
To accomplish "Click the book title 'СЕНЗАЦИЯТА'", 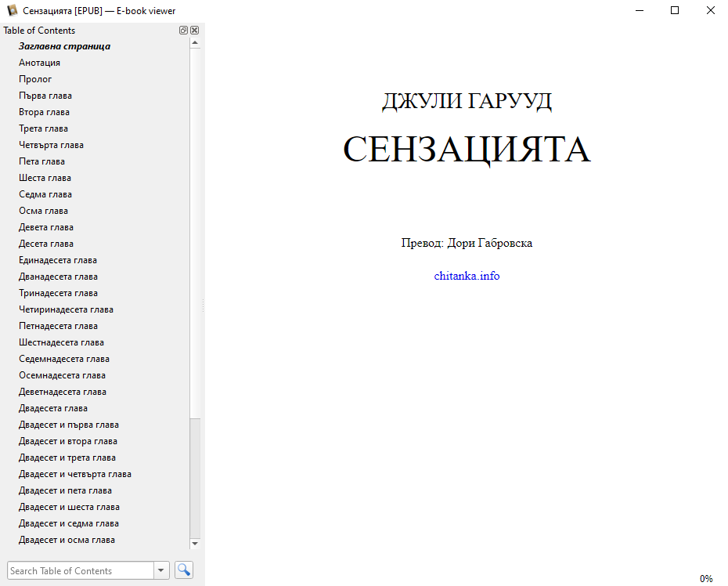I will pos(467,150).
